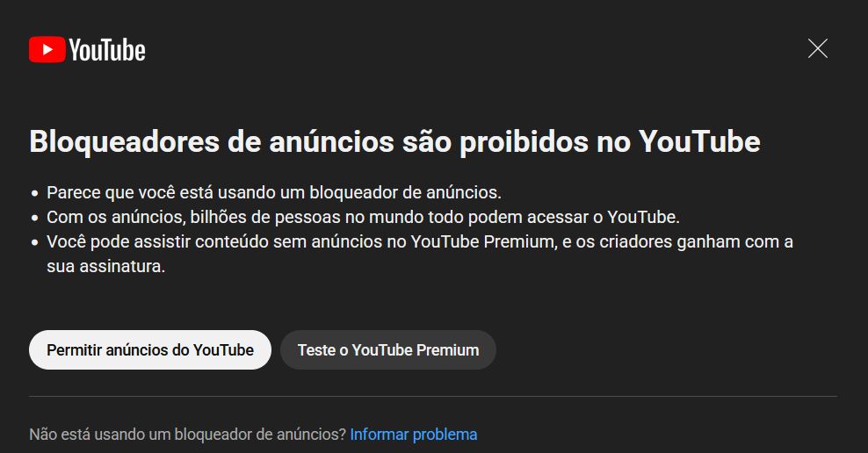This screenshot has width=868, height=453.
Task: Click the word Bloqueadores in the heading
Action: (125, 141)
